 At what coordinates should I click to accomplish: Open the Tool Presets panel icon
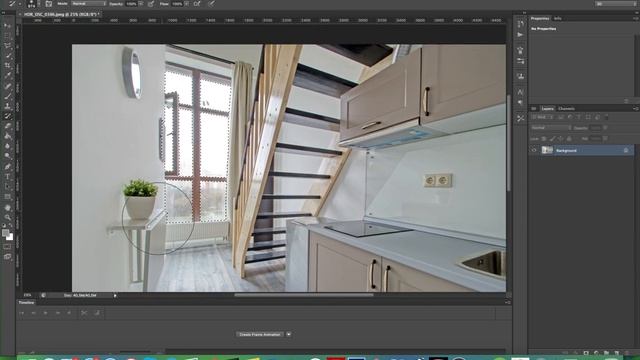[x=520, y=118]
